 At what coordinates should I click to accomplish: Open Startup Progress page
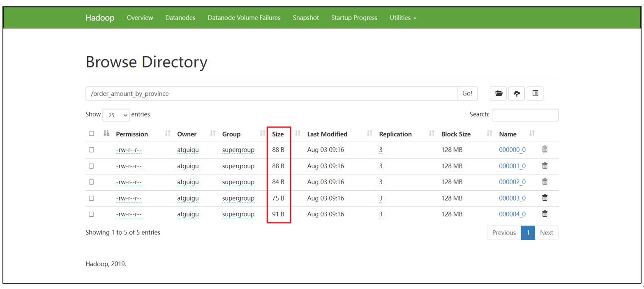click(x=354, y=18)
